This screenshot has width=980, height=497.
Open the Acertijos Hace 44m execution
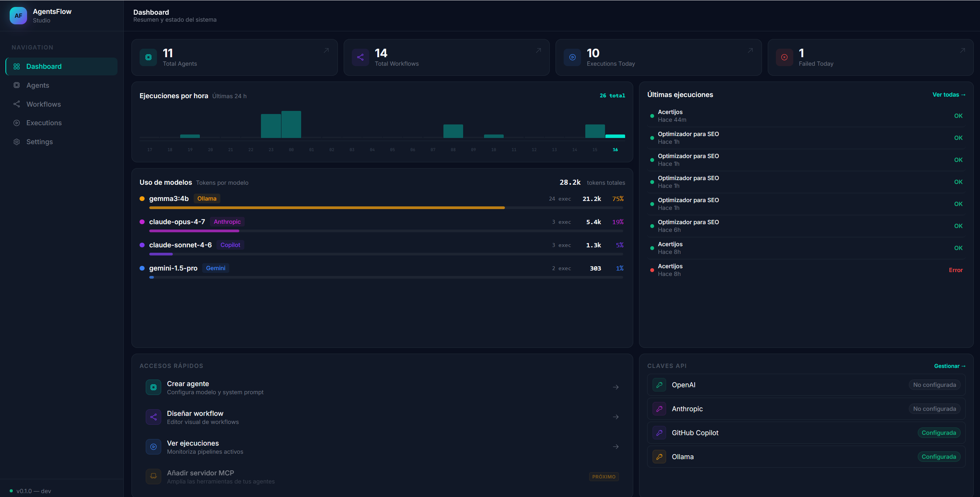point(806,116)
